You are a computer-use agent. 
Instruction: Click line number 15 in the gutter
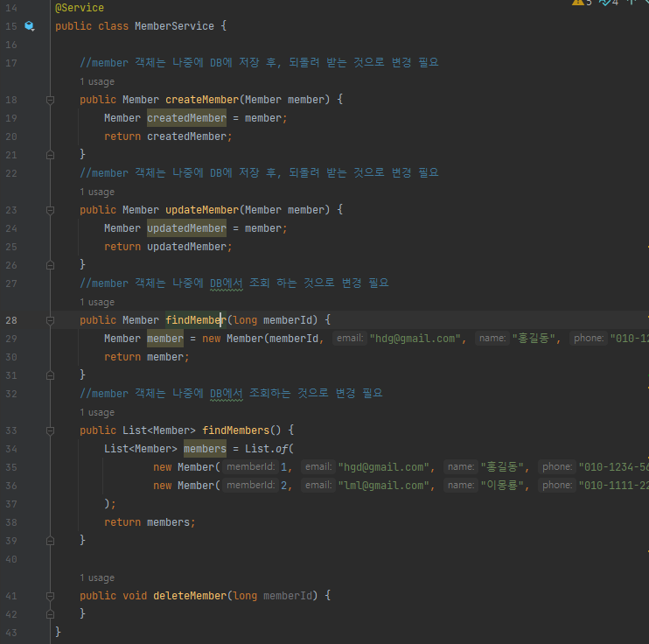pos(11,26)
